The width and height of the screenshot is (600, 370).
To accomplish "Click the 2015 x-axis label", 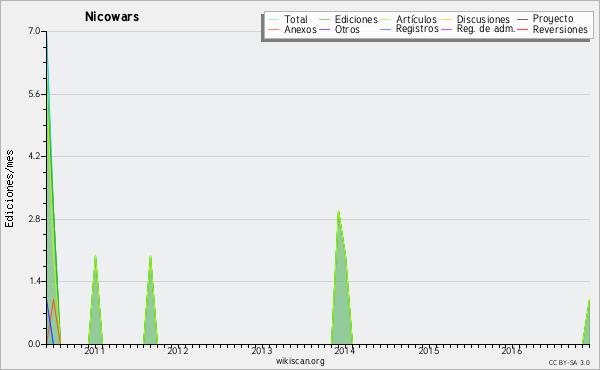I will [429, 350].
